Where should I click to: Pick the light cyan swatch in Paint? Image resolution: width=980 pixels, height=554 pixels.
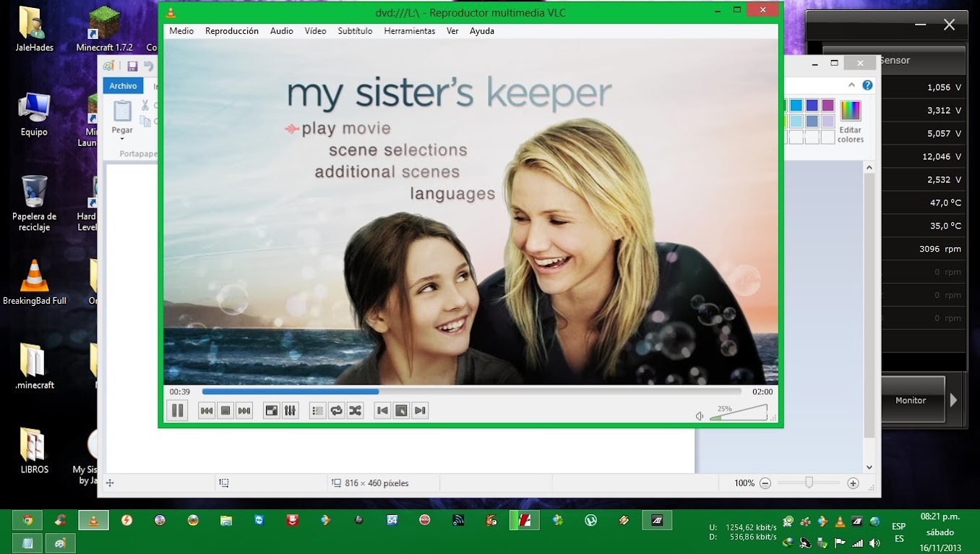[x=796, y=122]
